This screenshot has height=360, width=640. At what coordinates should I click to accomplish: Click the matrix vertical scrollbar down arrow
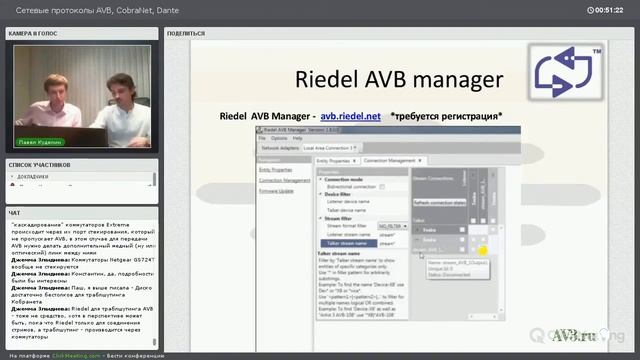point(501,310)
